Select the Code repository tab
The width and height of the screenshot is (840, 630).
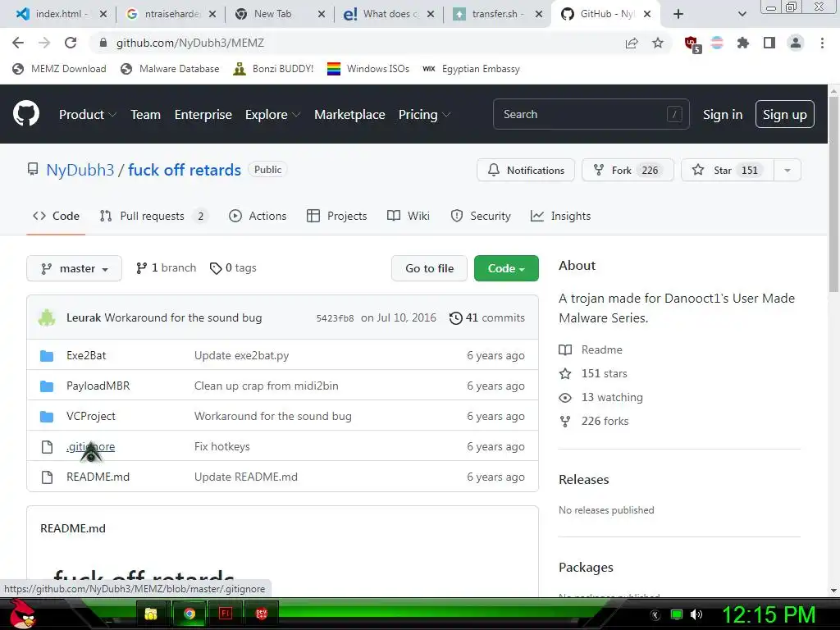(x=56, y=216)
